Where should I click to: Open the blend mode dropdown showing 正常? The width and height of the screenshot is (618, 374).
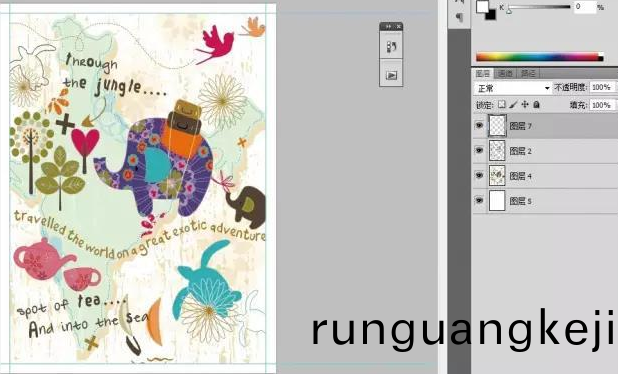tap(513, 88)
